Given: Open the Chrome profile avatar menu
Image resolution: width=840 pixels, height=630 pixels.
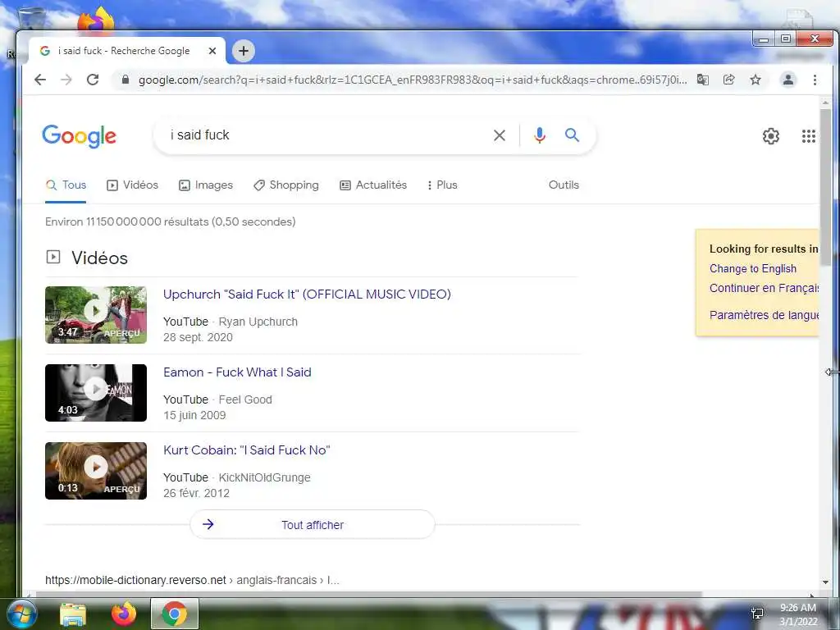Looking at the screenshot, I should tap(788, 80).
